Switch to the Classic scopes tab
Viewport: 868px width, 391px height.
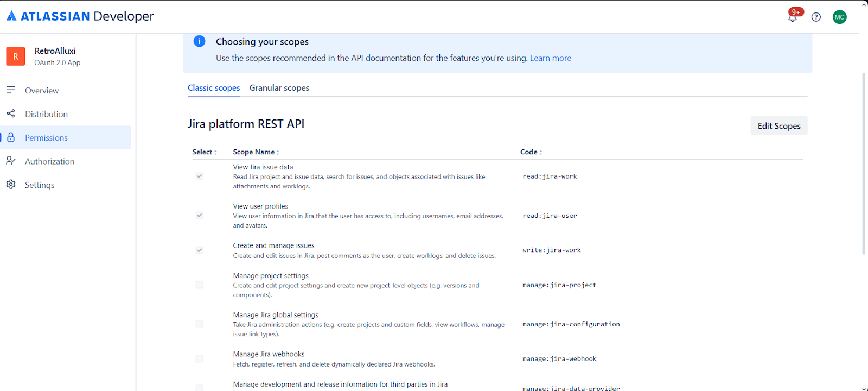(x=214, y=87)
